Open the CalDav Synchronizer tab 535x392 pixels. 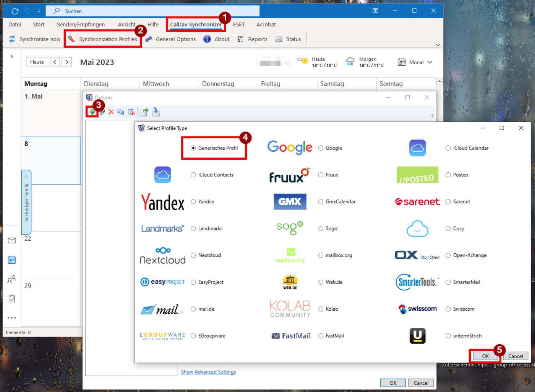(x=196, y=24)
